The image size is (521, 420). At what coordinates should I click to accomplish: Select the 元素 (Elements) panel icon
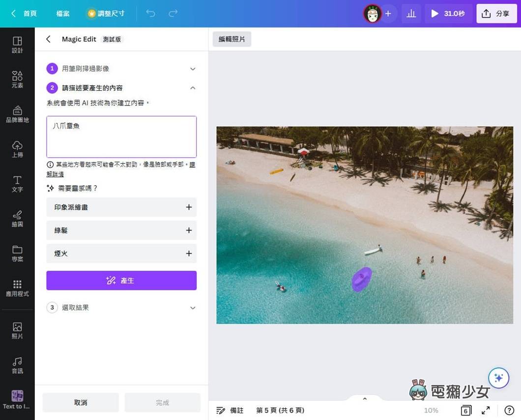(17, 79)
